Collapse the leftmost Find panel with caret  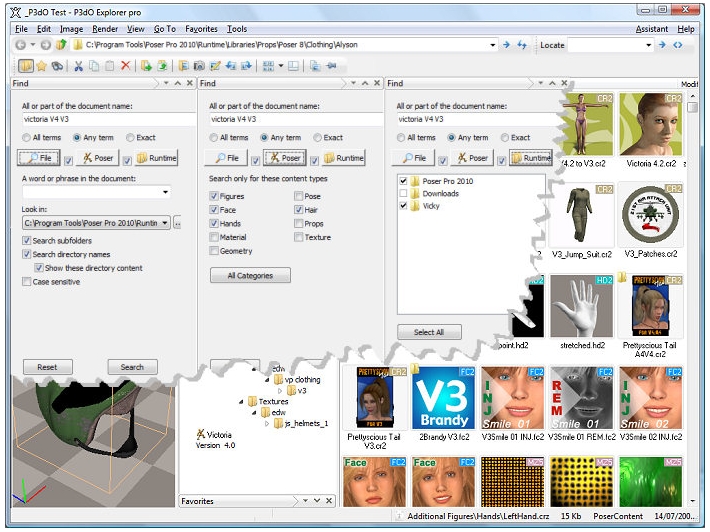pos(178,83)
